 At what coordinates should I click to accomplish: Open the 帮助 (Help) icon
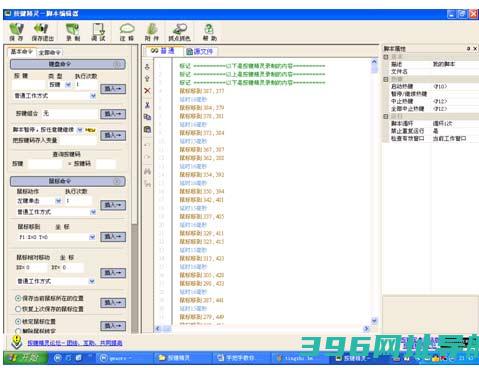coord(210,32)
